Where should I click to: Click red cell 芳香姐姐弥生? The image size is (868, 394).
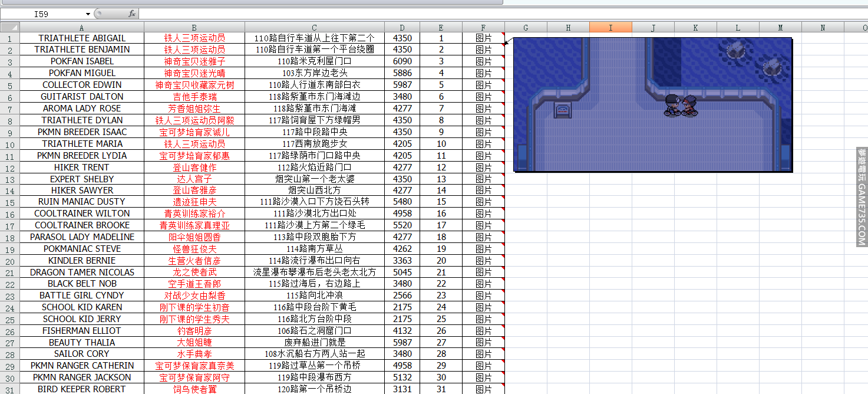[x=194, y=109]
